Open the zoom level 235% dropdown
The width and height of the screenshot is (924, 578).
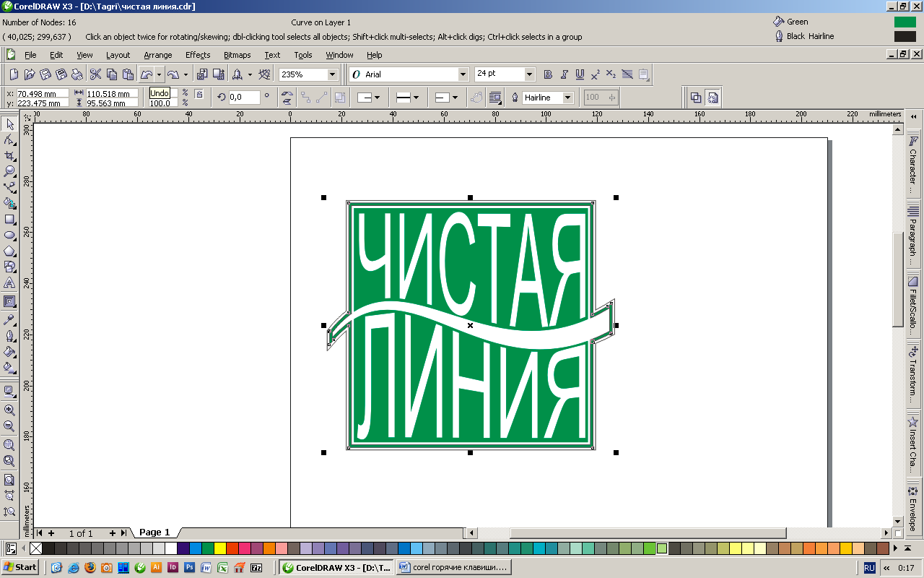click(333, 74)
